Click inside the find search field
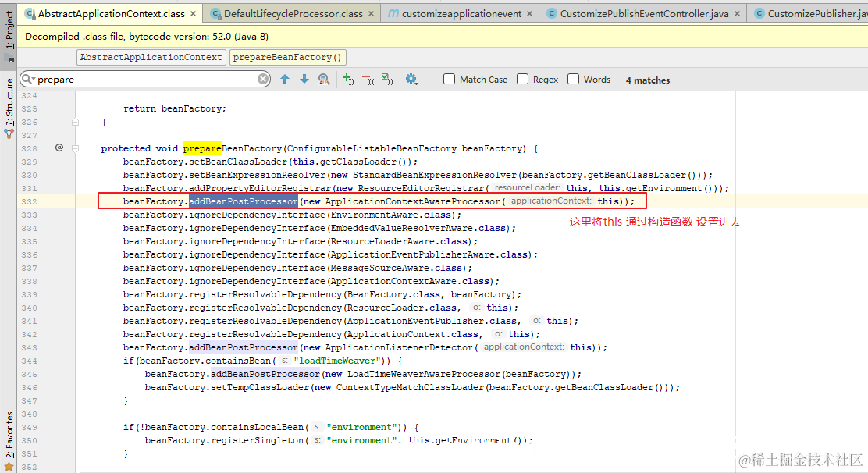The width and height of the screenshot is (868, 473). click(145, 79)
